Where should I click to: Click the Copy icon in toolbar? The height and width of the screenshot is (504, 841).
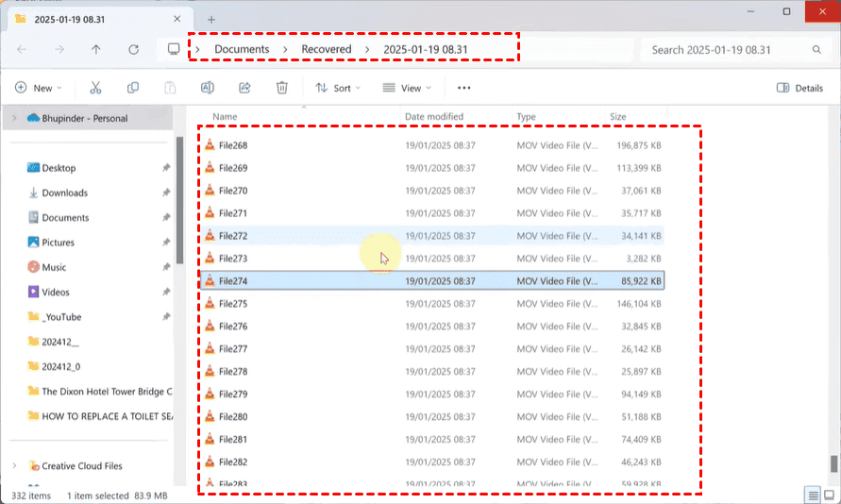click(133, 88)
